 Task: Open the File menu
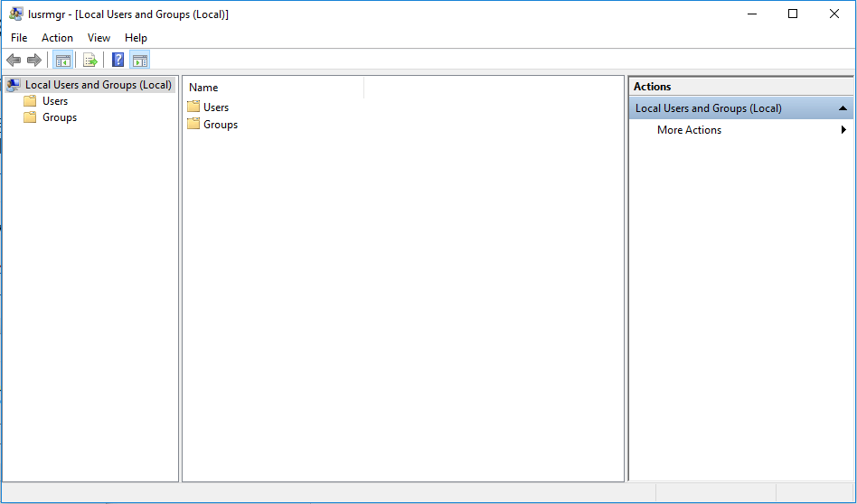coord(19,38)
